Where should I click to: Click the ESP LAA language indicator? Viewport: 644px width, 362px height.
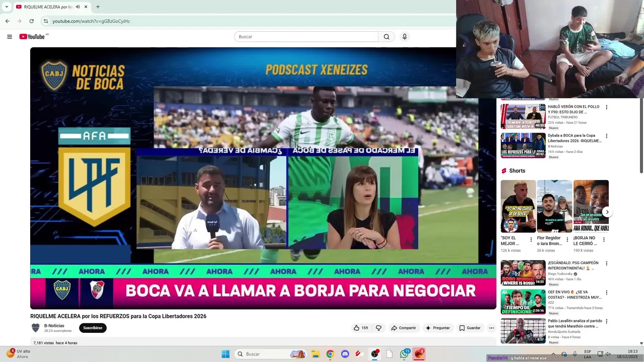coord(588,354)
